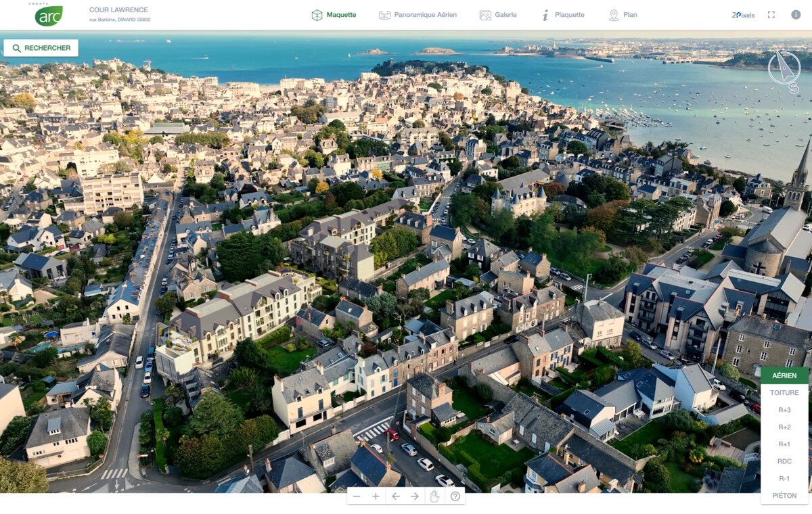Rotate view with the left arrow icon

point(396,496)
